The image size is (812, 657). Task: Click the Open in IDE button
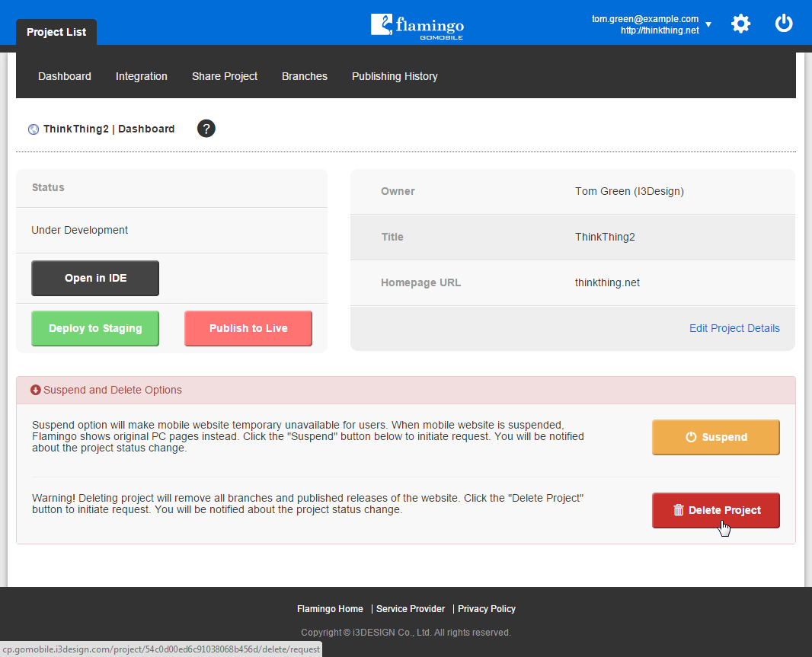tap(95, 278)
